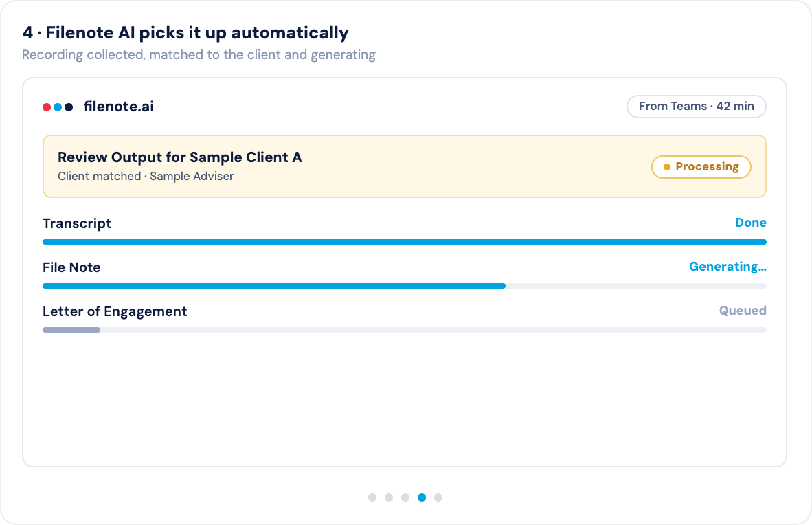
Task: Click the Queued status text
Action: pyautogui.click(x=743, y=311)
